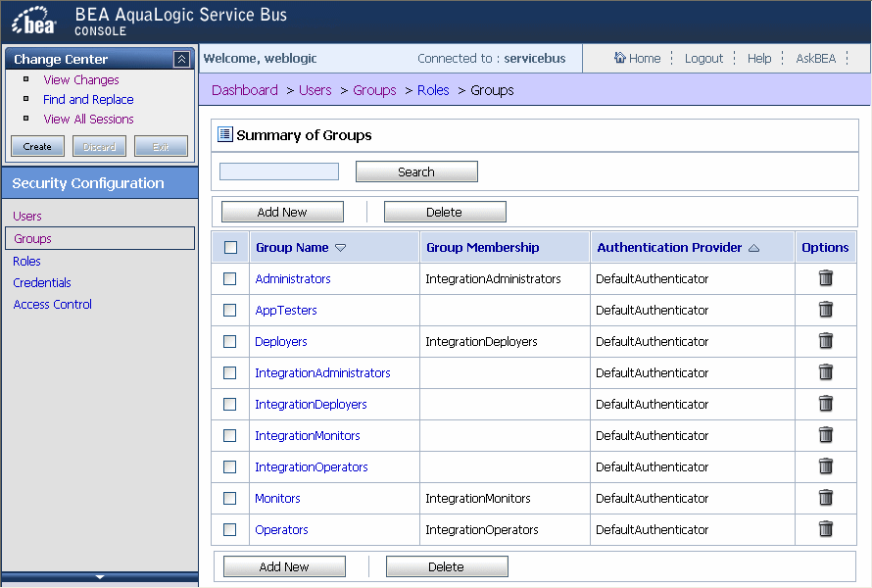The image size is (872, 588).
Task: Click the Users breadcrumb
Action: [x=315, y=90]
